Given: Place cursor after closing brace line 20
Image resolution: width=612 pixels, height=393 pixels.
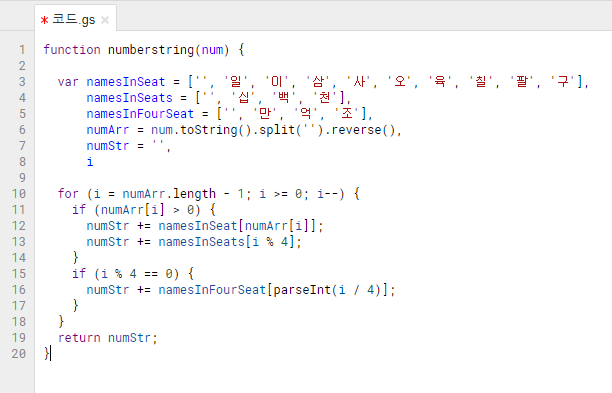Looking at the screenshot, I should [51, 354].
